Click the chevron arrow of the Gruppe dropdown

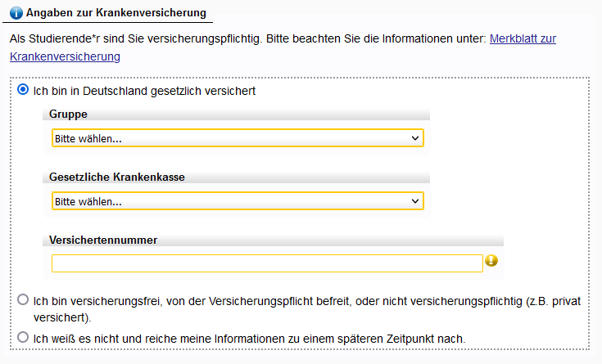pos(415,138)
